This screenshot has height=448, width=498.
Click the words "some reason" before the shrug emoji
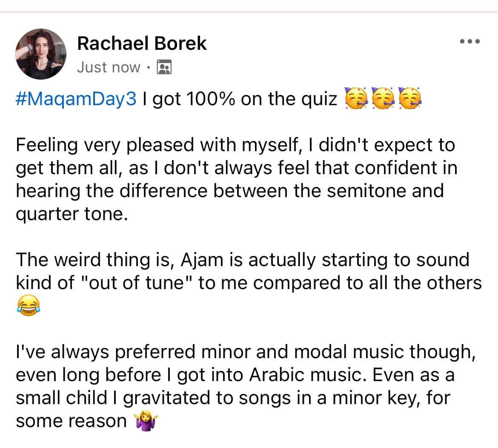pos(71,421)
